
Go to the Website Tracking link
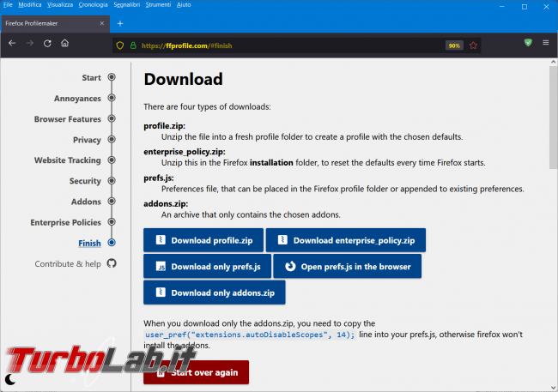click(x=68, y=160)
